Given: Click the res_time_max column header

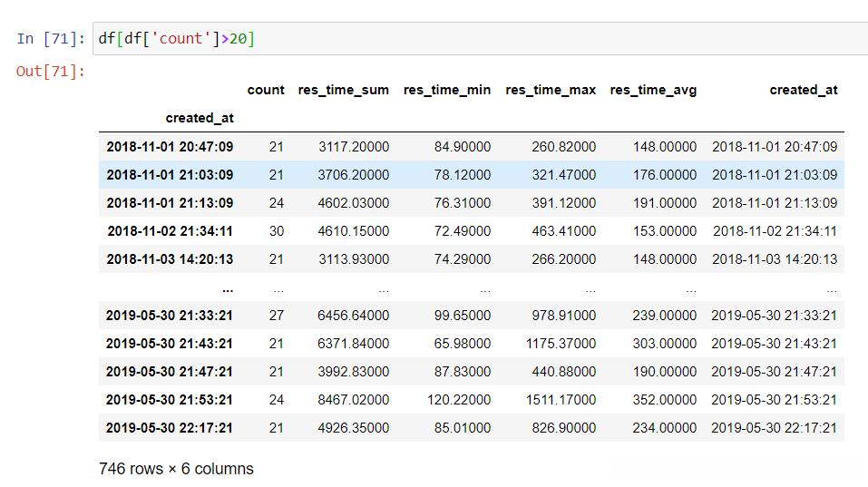Looking at the screenshot, I should click(x=551, y=90).
